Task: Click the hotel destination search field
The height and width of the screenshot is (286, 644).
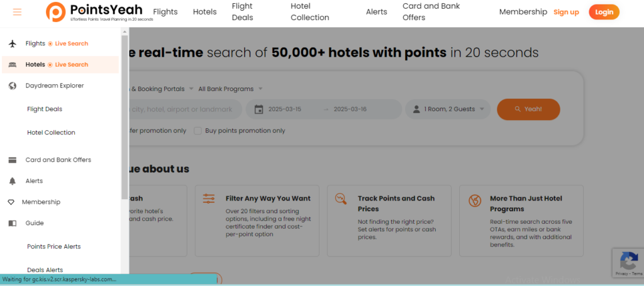Action: click(186, 109)
